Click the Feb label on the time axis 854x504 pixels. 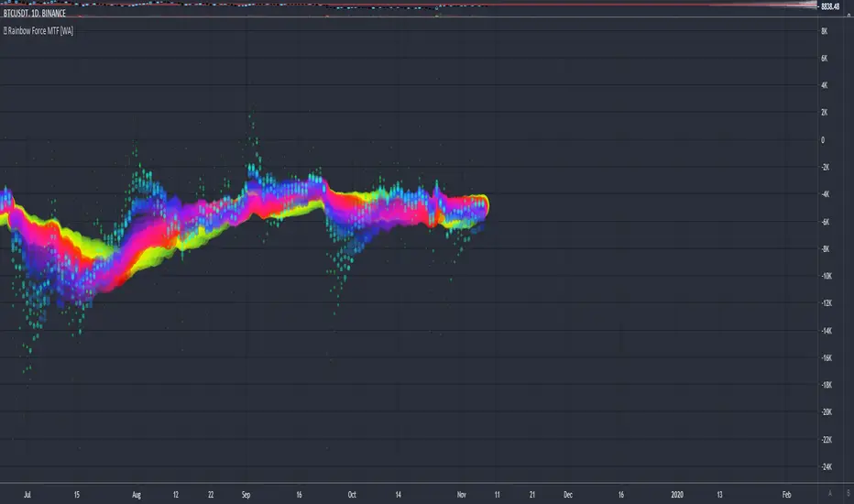[x=787, y=492]
